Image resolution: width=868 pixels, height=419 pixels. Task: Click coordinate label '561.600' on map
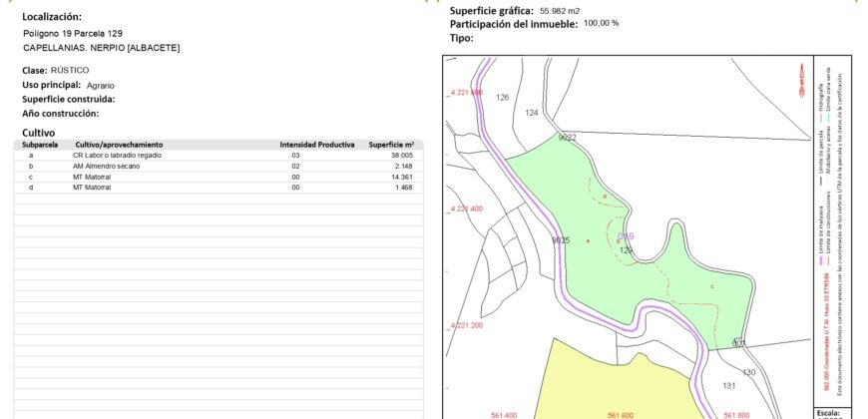click(x=620, y=415)
